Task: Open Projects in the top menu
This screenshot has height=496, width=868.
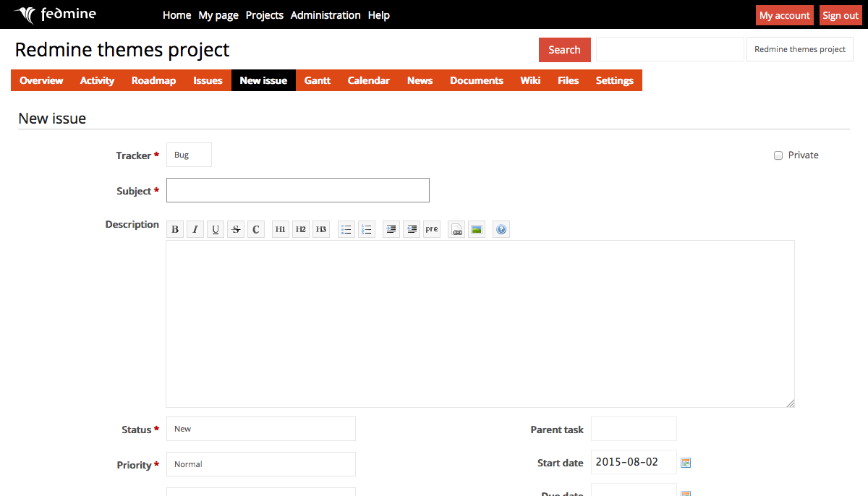Action: 265,15
